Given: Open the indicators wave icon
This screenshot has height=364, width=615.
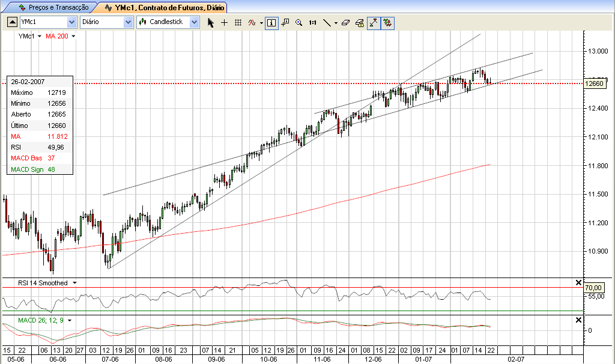Looking at the screenshot, I should click(x=252, y=22).
